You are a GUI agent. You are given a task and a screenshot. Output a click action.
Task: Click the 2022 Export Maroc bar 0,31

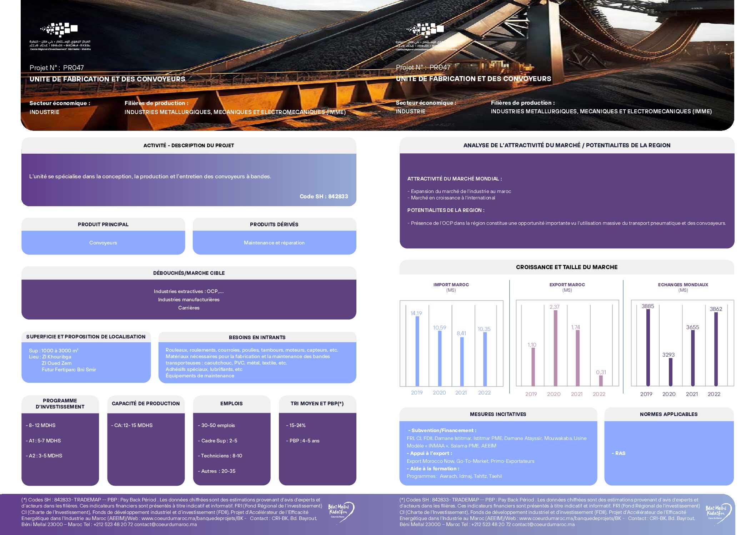[601, 381]
